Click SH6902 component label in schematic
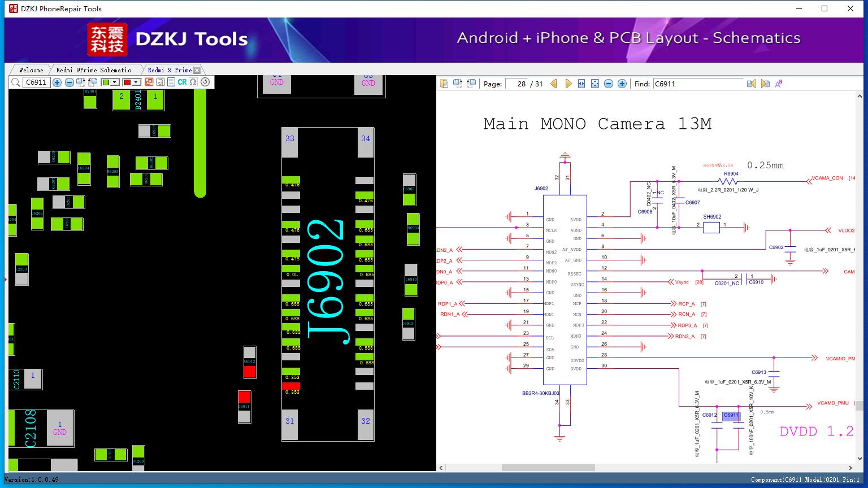 click(712, 217)
